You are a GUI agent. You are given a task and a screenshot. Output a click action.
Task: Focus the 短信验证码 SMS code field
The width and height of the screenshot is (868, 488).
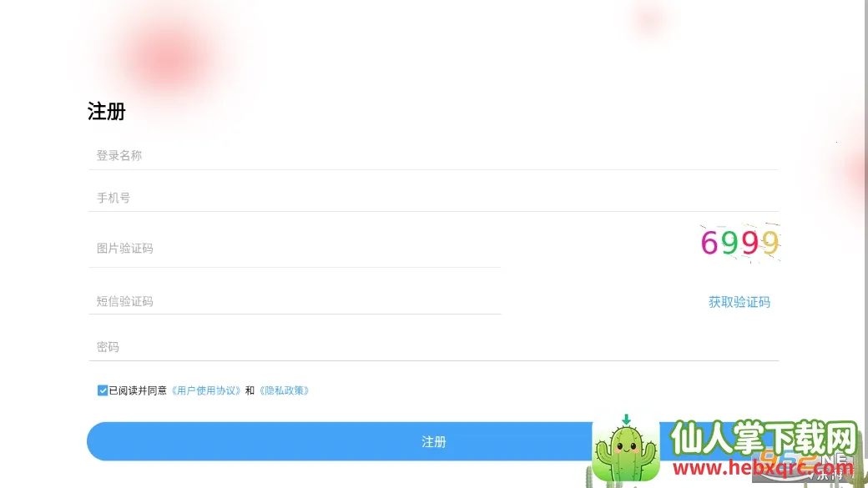click(295, 301)
